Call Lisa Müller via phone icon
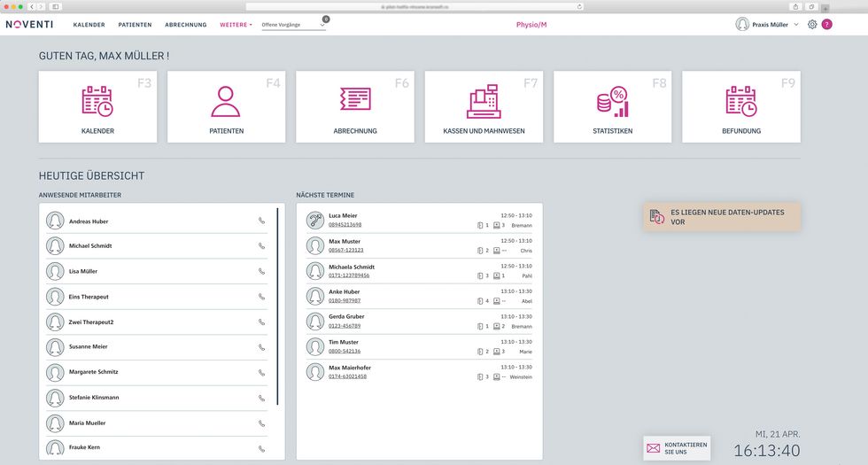Image resolution: width=868 pixels, height=465 pixels. (x=261, y=271)
